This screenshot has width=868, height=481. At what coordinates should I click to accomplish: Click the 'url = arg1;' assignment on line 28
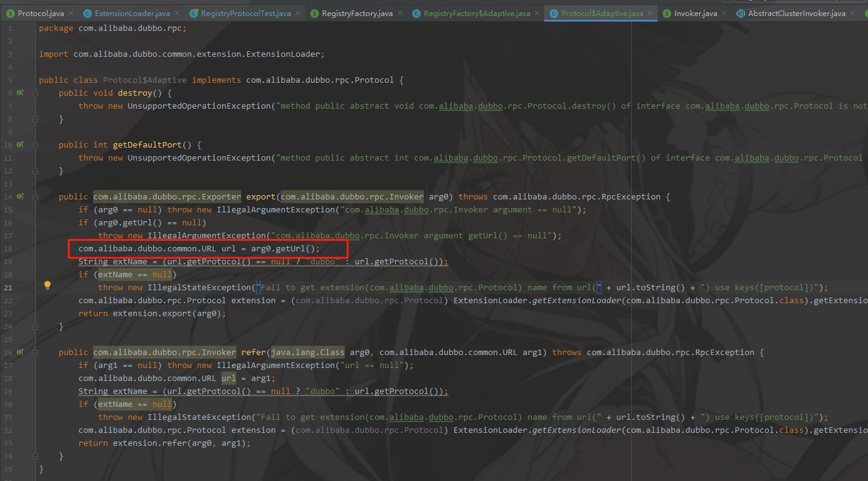[249, 378]
